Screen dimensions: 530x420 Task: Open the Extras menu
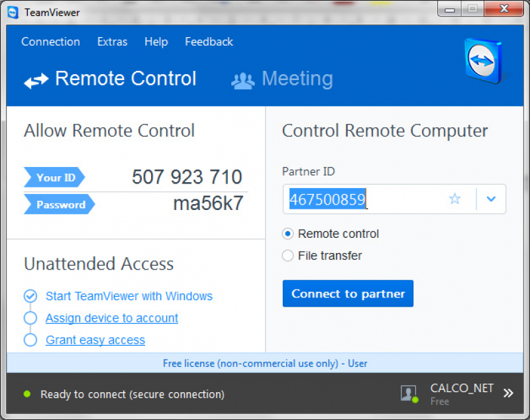(112, 42)
